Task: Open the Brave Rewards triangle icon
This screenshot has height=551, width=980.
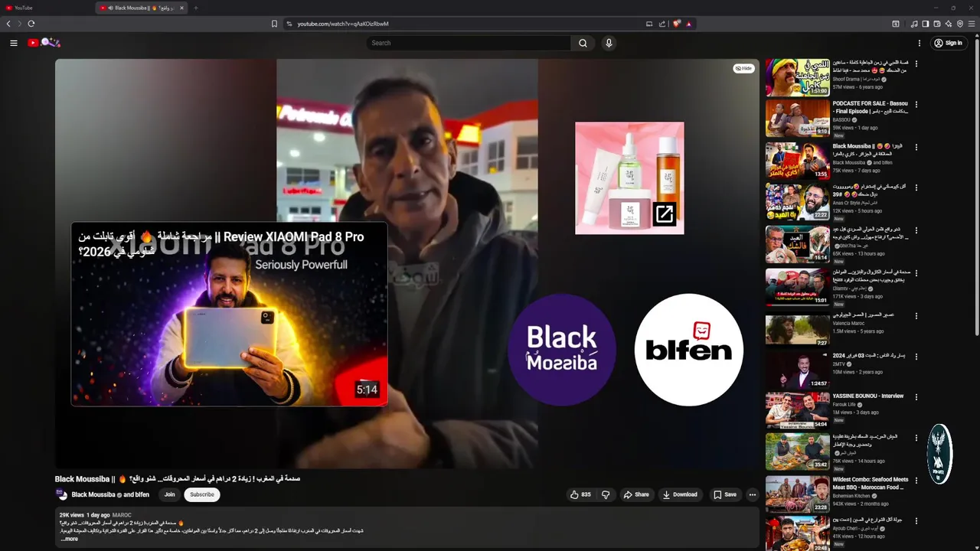Action: coord(689,24)
